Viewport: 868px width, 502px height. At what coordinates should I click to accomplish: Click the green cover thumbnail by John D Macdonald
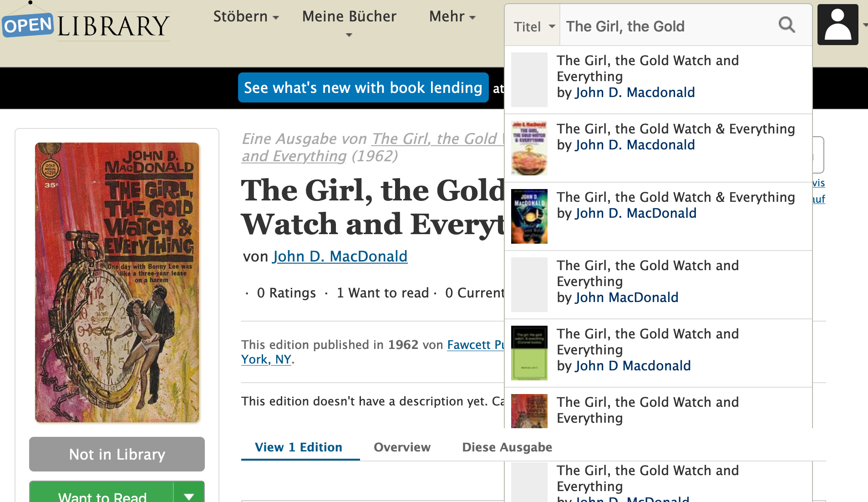tap(529, 353)
